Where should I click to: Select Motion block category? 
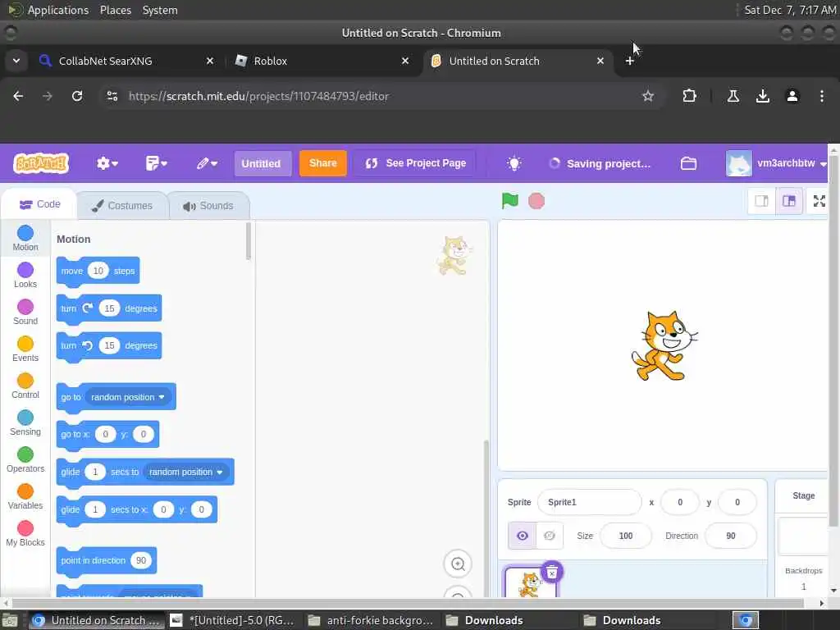tap(25, 239)
